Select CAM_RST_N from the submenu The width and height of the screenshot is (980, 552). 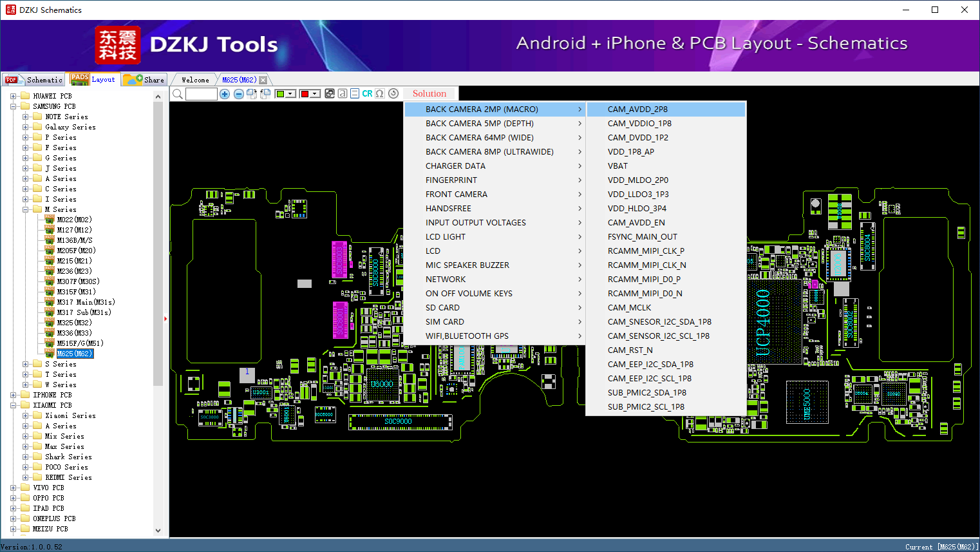pyautogui.click(x=666, y=350)
